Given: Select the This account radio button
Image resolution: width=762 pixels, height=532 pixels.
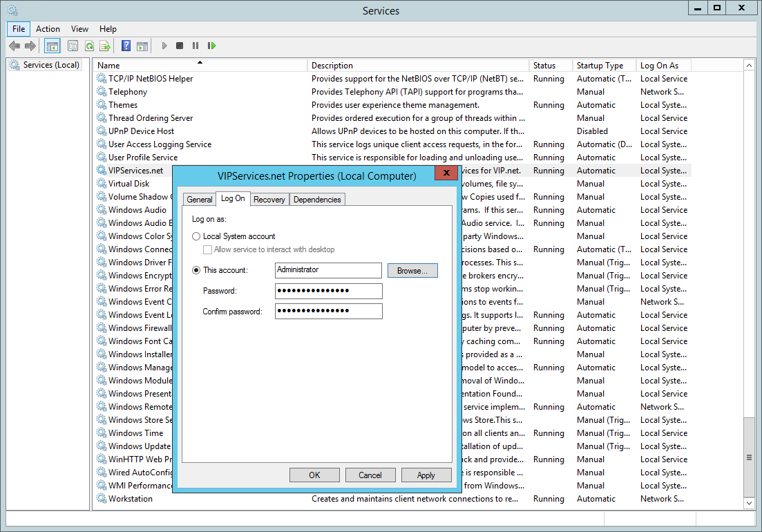Looking at the screenshot, I should click(x=196, y=270).
